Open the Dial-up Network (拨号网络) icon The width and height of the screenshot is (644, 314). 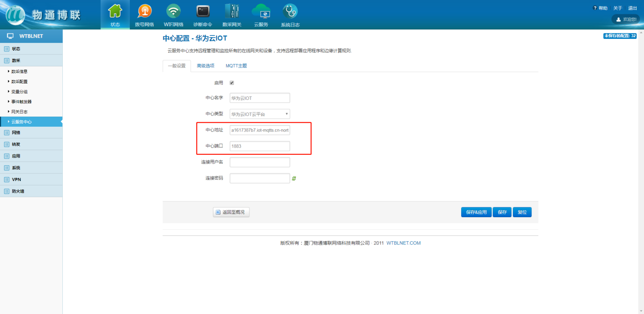pos(144,11)
